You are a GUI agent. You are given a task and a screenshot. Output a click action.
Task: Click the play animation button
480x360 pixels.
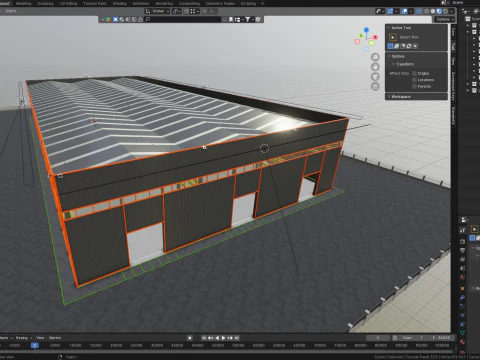[223, 338]
